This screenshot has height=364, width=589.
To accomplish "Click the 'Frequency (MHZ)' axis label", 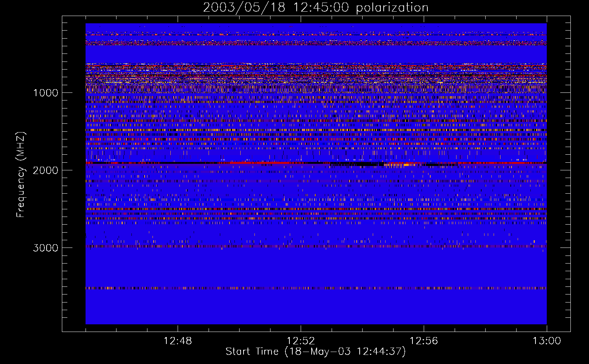I will click(20, 175).
